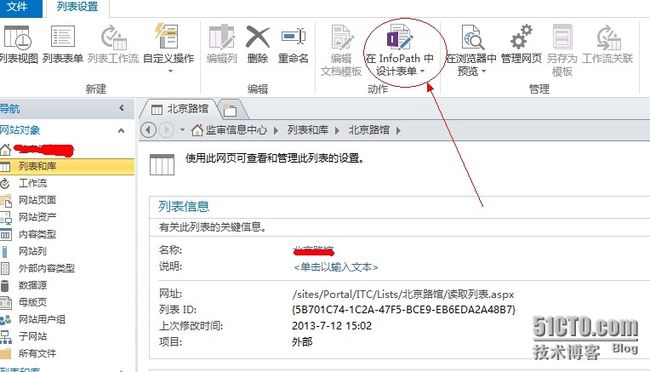The image size is (650, 372).
Task: Click the 编辑文档模板 icon
Action: (x=342, y=37)
